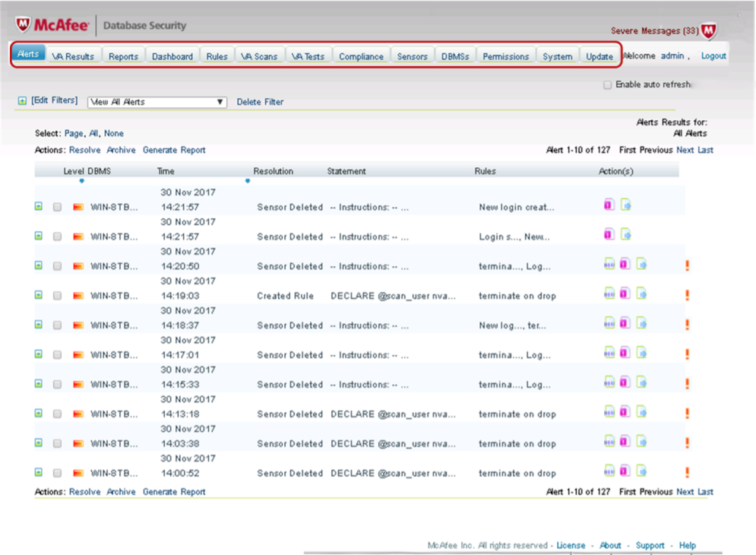Screen dimensions: 756x555
Task: Click the blue-arrow action icon for the 14:19:03 alert
Action: pos(641,294)
